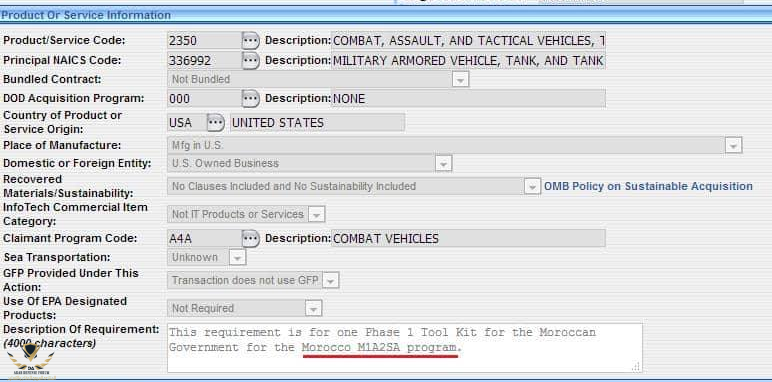Click the Product Or Service Information header
772x382 pixels.
click(86, 15)
